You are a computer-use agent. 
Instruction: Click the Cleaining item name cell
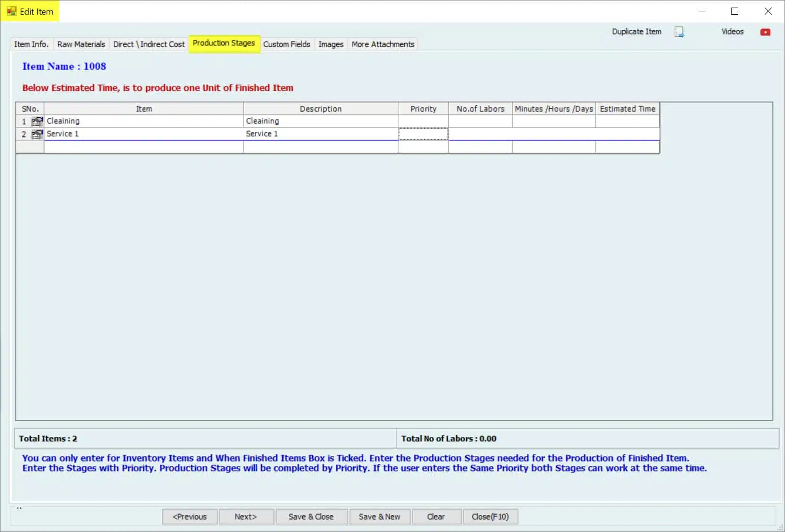tap(144, 121)
